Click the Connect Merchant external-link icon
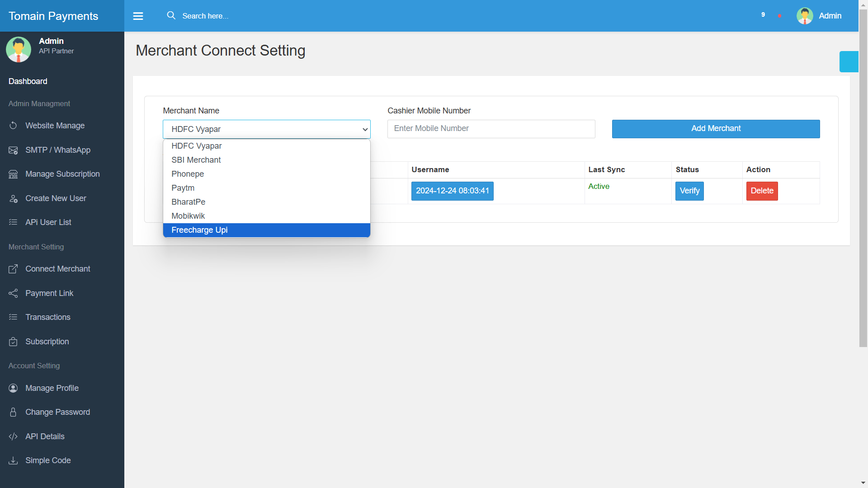868x488 pixels. 13,269
